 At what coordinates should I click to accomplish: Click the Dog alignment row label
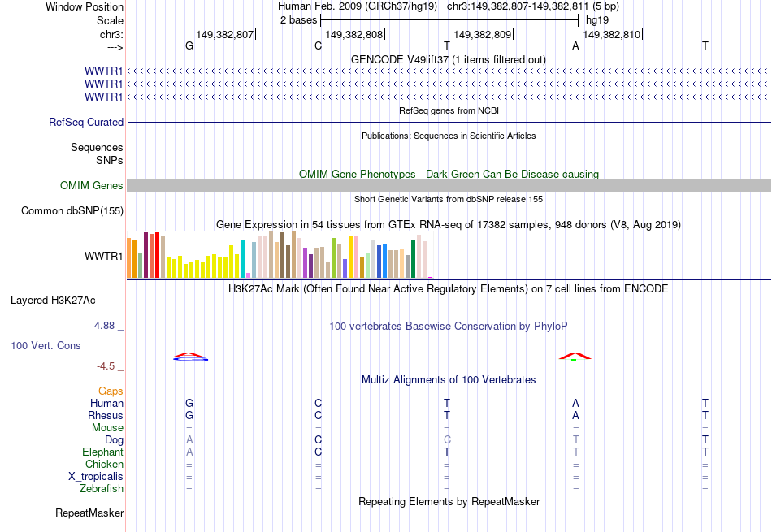pyautogui.click(x=115, y=439)
